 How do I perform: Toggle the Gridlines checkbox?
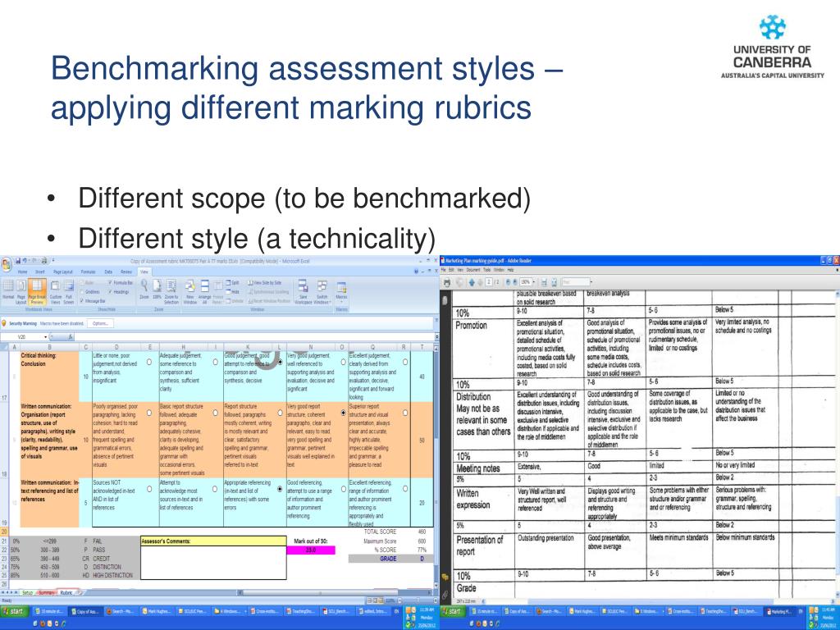coord(89,291)
